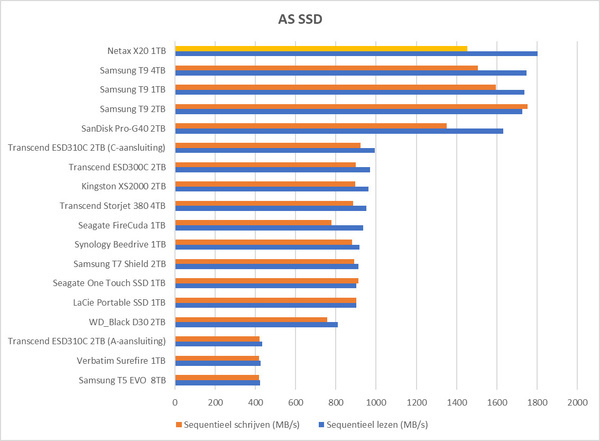This screenshot has width=600, height=441.
Task: Select the Samsung T5 EVO 8TB label
Action: (x=122, y=381)
